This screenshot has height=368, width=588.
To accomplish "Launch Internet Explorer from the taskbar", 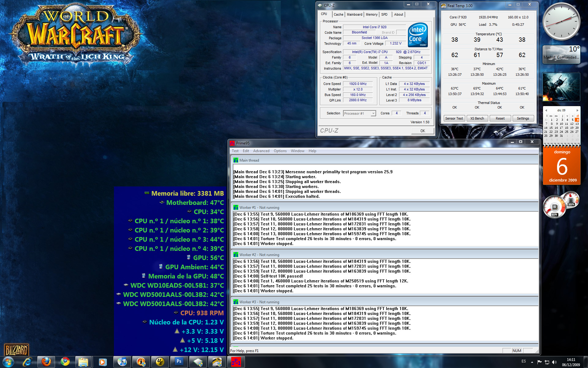I will coord(27,362).
